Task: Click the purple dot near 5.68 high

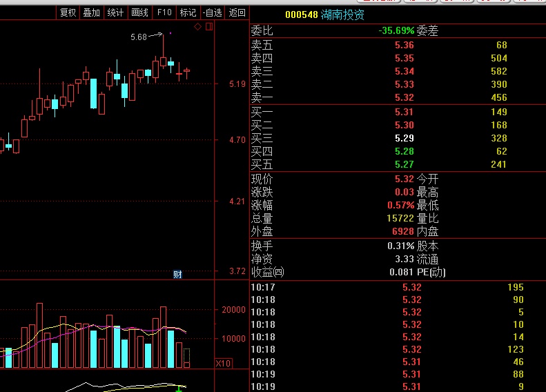Action: coord(170,33)
